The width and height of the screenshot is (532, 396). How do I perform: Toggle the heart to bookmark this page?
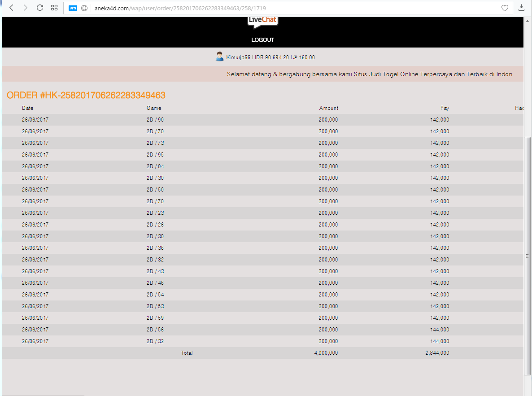coord(505,8)
